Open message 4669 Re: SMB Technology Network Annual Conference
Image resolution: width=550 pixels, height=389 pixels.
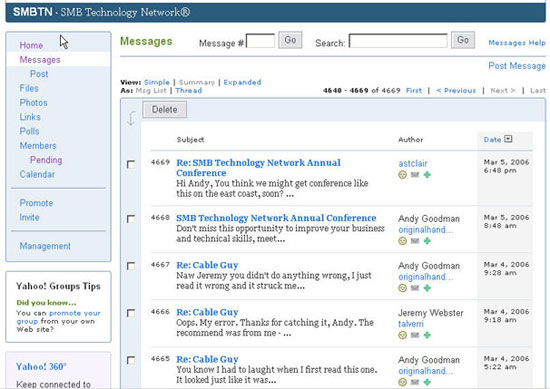pyautogui.click(x=258, y=168)
